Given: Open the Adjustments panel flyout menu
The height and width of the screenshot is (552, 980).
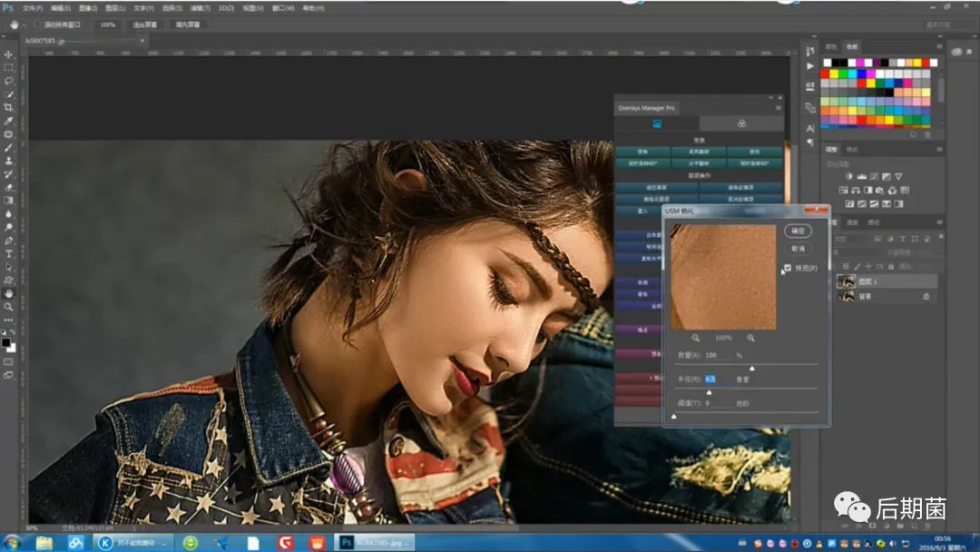Looking at the screenshot, I should (x=939, y=149).
